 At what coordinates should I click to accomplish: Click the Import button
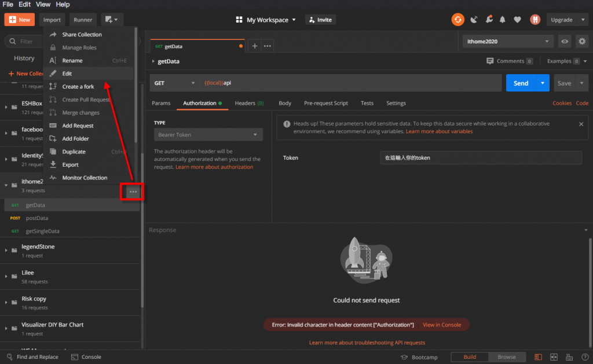pyautogui.click(x=52, y=20)
